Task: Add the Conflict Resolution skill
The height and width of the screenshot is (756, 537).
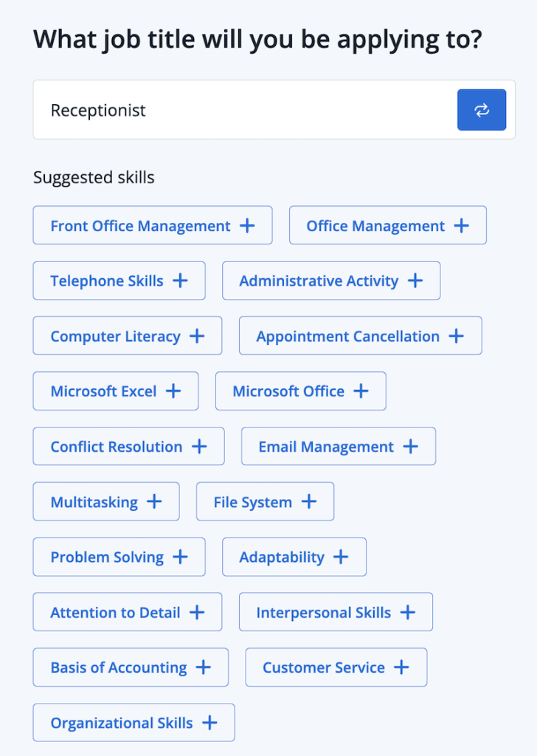Action: pos(198,446)
